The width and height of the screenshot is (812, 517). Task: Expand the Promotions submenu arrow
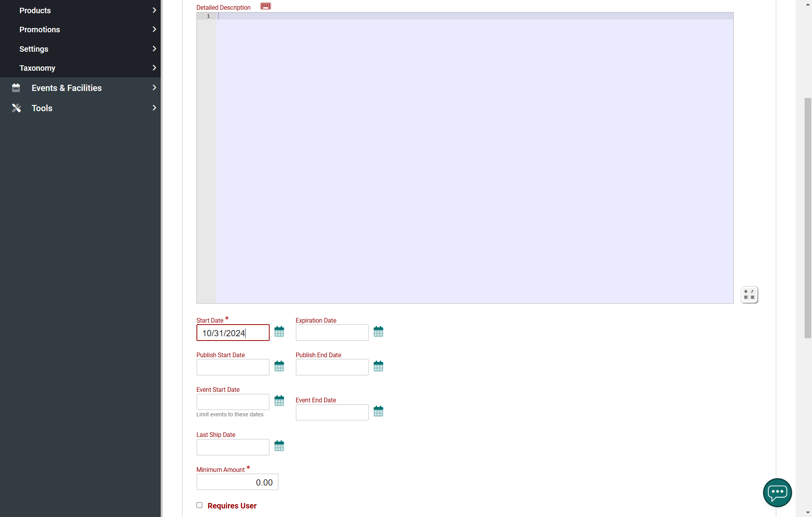click(154, 29)
